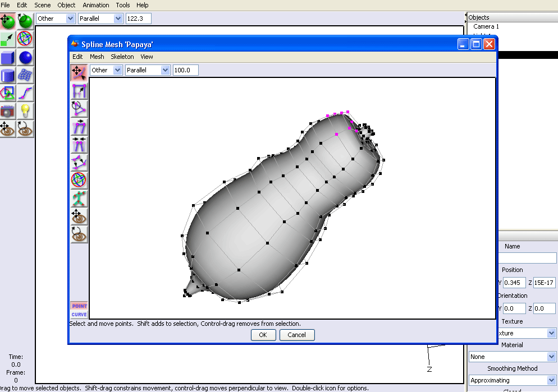558x392 pixels.
Task: Select the Create Cylinder tool
Action: tap(7, 75)
